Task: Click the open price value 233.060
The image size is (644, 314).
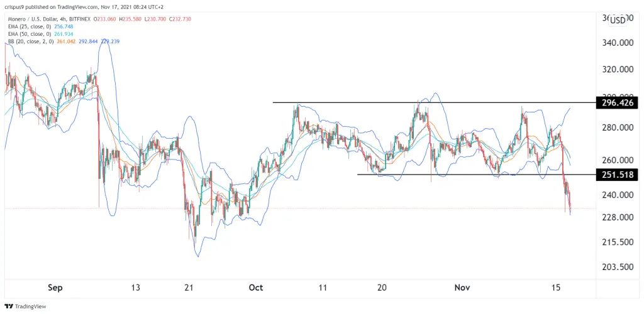Action: [x=106, y=19]
